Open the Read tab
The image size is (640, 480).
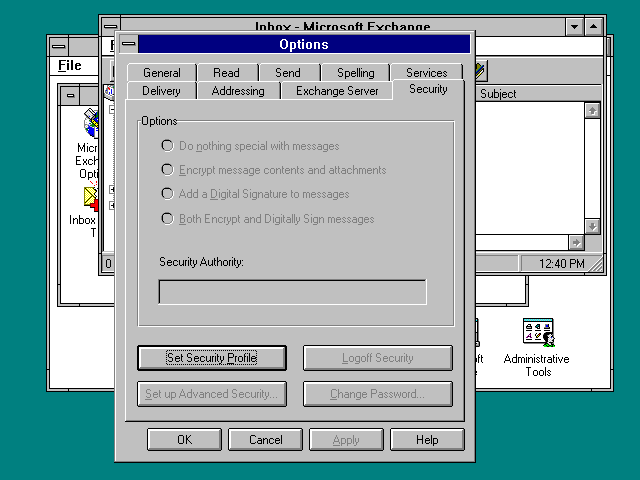coord(227,73)
